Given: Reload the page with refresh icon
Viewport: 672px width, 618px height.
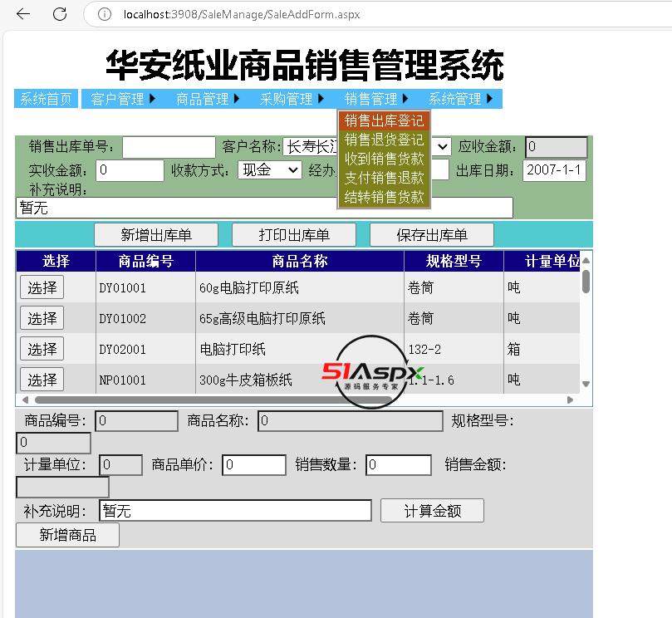Looking at the screenshot, I should tap(60, 14).
